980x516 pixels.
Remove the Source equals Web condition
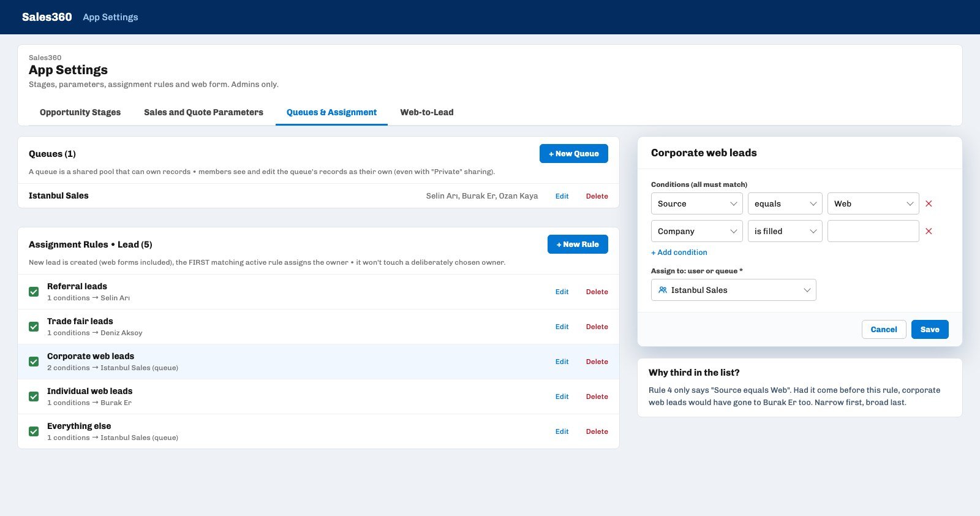(x=929, y=203)
